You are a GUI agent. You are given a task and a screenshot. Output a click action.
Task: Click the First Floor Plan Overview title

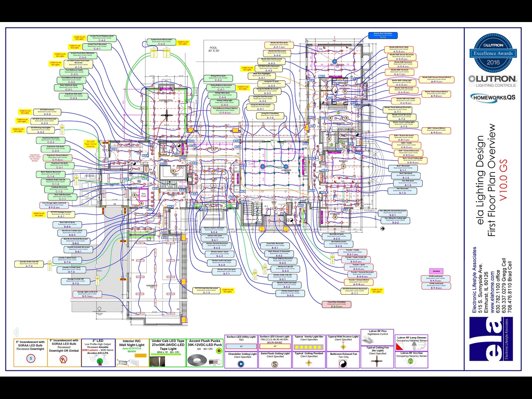[x=492, y=181]
